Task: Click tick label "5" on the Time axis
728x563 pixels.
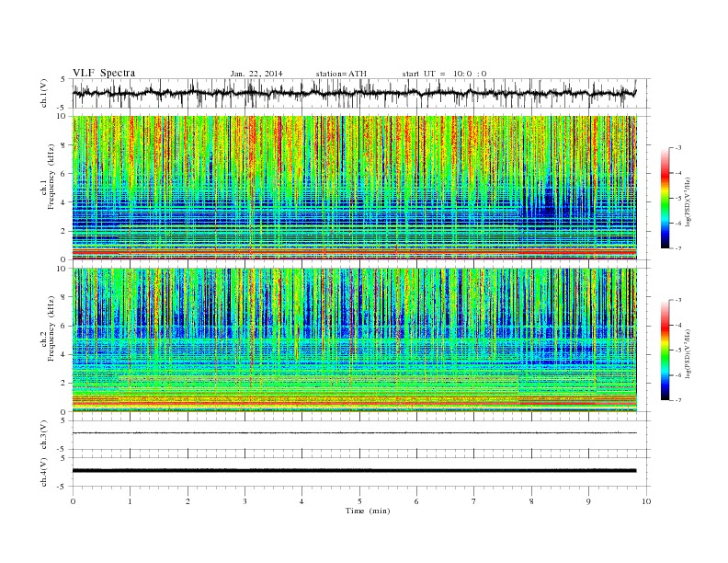Action: (x=359, y=501)
